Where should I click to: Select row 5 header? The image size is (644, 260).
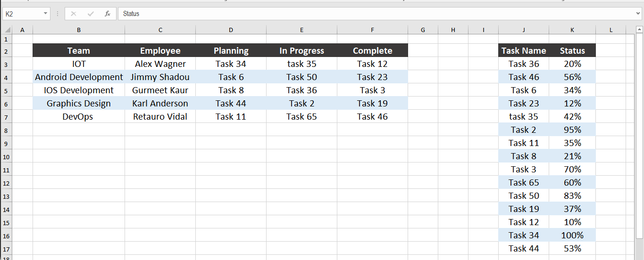click(x=6, y=90)
